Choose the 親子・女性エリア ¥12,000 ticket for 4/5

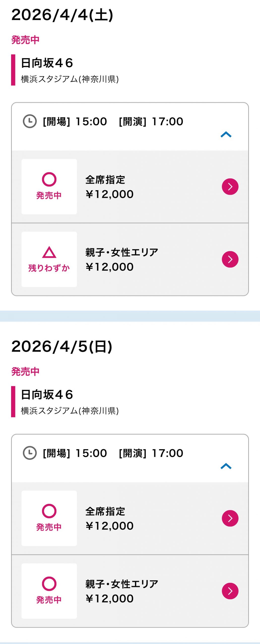(x=122, y=591)
